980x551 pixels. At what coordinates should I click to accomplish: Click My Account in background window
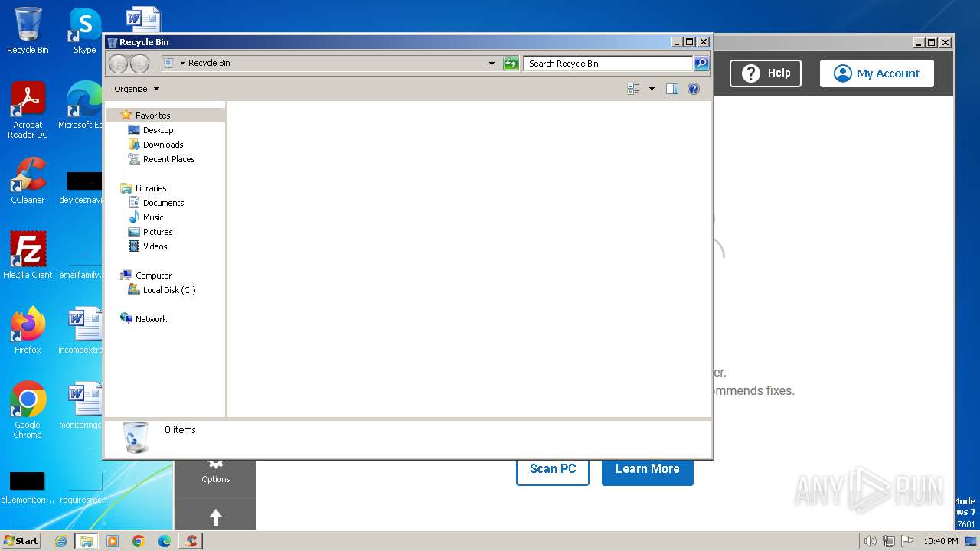877,73
